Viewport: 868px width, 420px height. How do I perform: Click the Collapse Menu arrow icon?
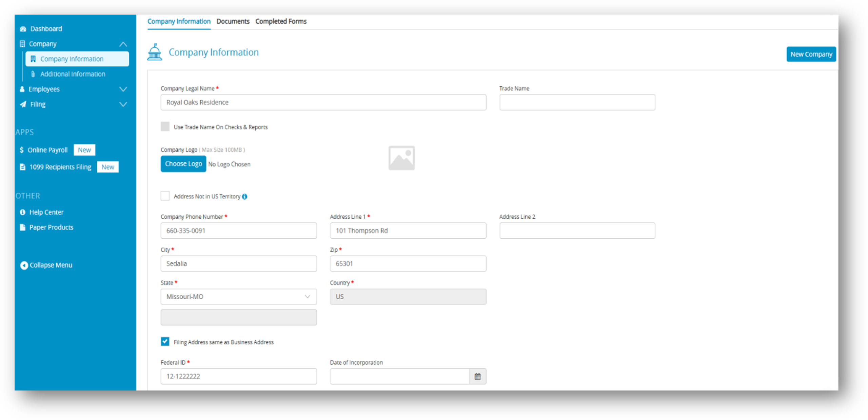point(24,265)
